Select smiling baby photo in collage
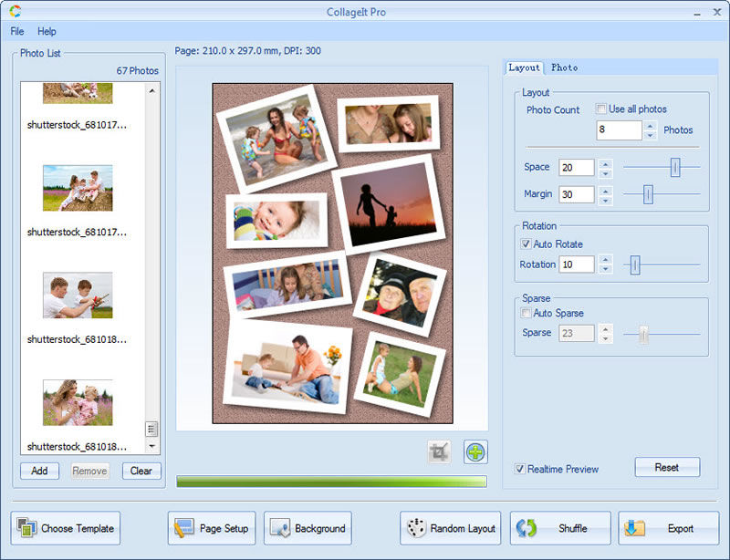This screenshot has height=560, width=730. [x=277, y=221]
